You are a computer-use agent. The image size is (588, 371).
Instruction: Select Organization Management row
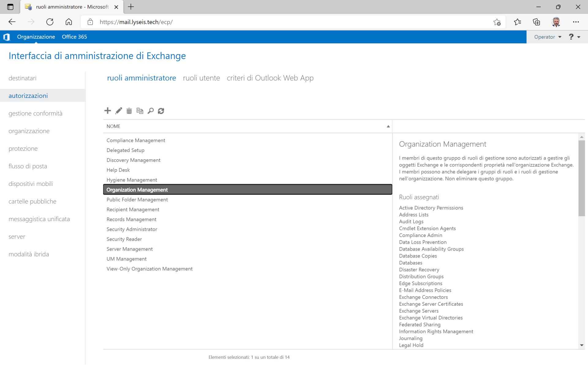point(247,190)
